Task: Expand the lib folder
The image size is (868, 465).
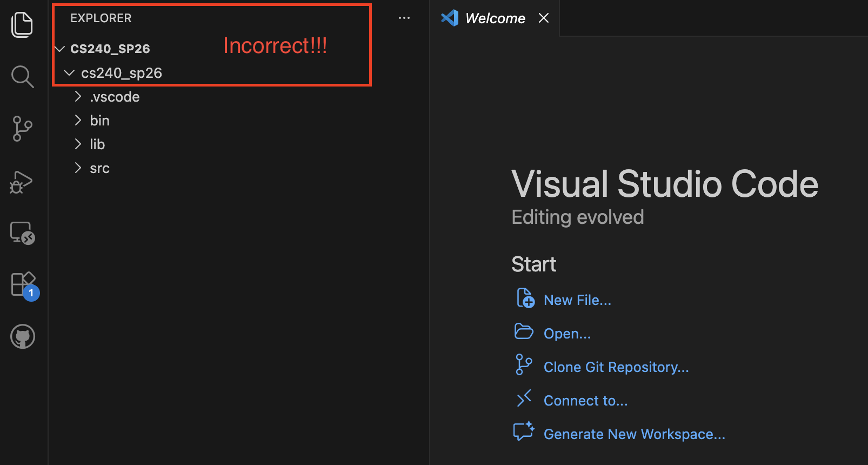Action: point(97,144)
